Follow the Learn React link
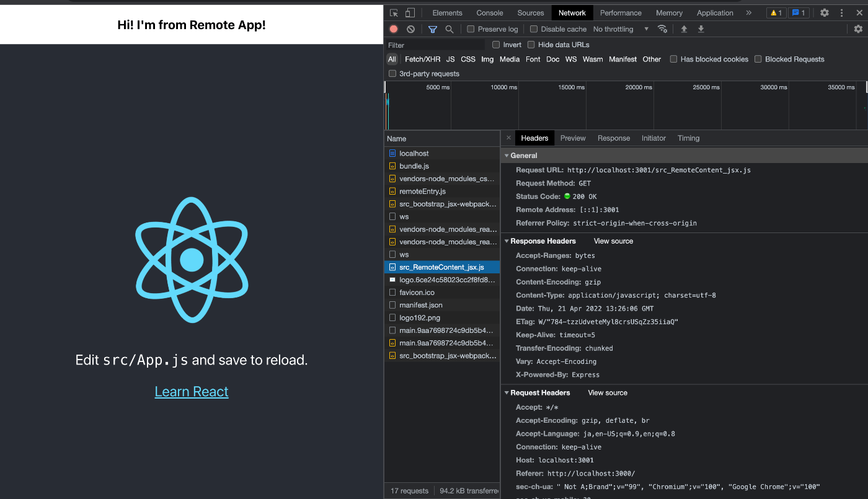 pyautogui.click(x=192, y=392)
